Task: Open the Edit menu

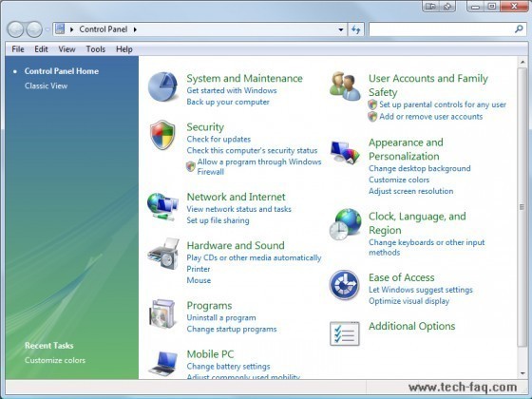Action: click(41, 49)
